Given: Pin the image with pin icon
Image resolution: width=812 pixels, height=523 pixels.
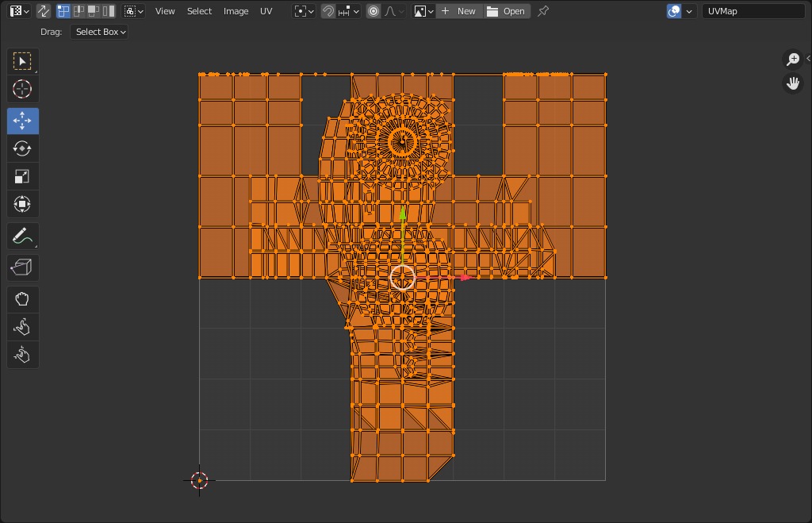Looking at the screenshot, I should tap(542, 11).
